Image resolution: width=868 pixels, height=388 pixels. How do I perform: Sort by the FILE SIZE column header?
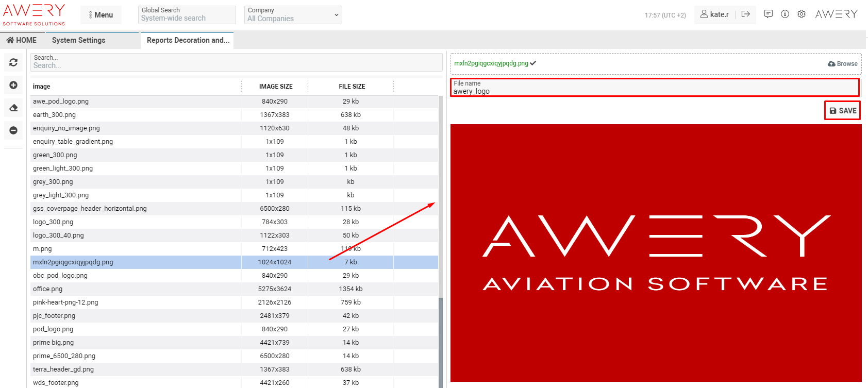352,87
